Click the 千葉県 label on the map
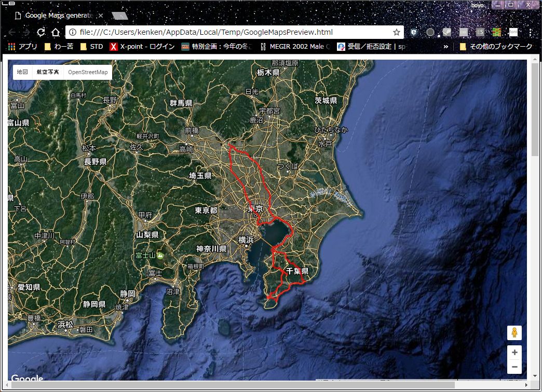 tap(297, 271)
